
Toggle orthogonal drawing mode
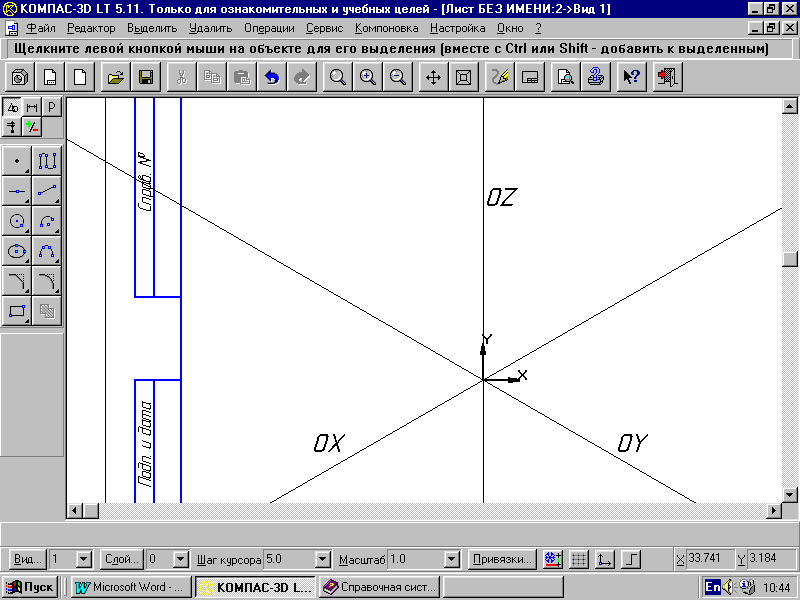[x=632, y=560]
